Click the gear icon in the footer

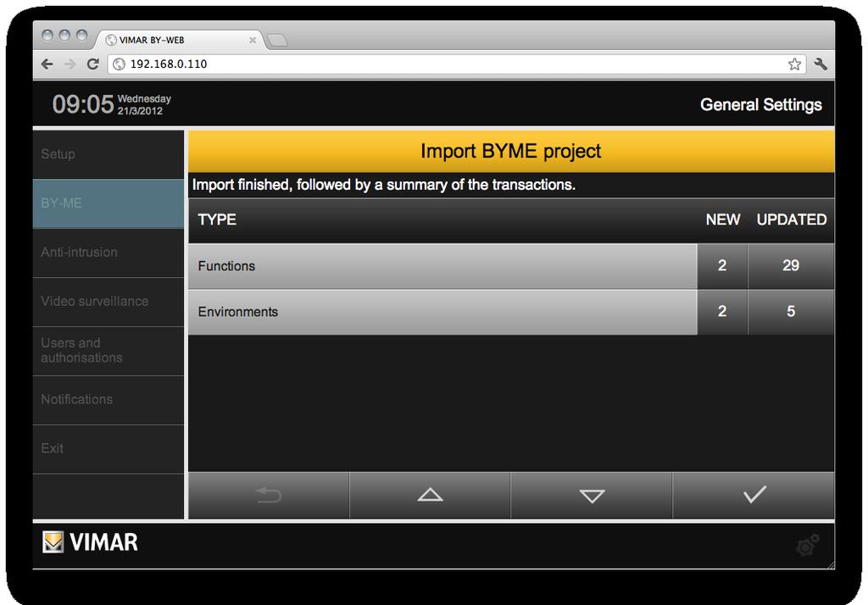[x=808, y=545]
